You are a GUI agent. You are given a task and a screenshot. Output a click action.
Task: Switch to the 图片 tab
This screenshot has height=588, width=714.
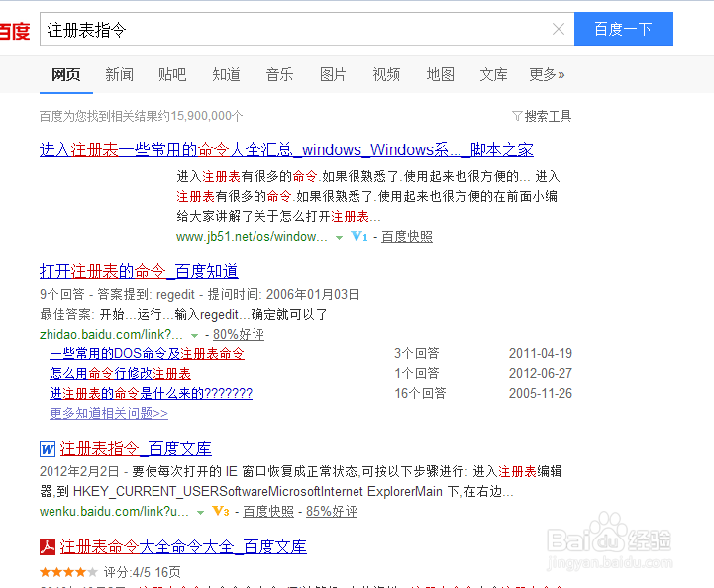[333, 74]
